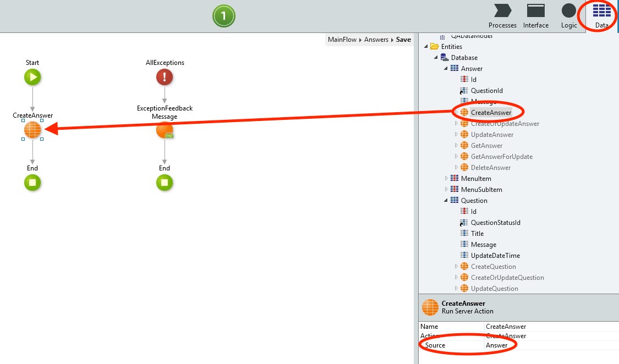Click Save in the breadcrumb

point(403,40)
